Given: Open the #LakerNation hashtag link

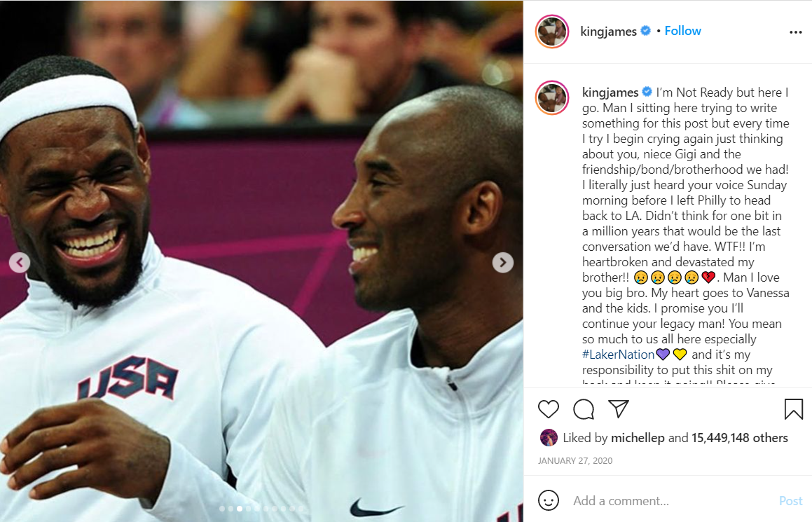Looking at the screenshot, I should pyautogui.click(x=618, y=355).
